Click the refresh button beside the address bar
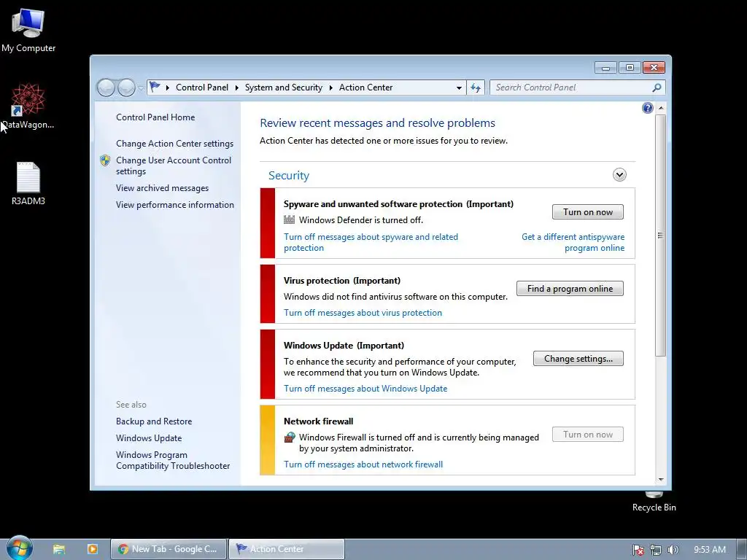Screen dimensions: 747x560 coord(476,87)
